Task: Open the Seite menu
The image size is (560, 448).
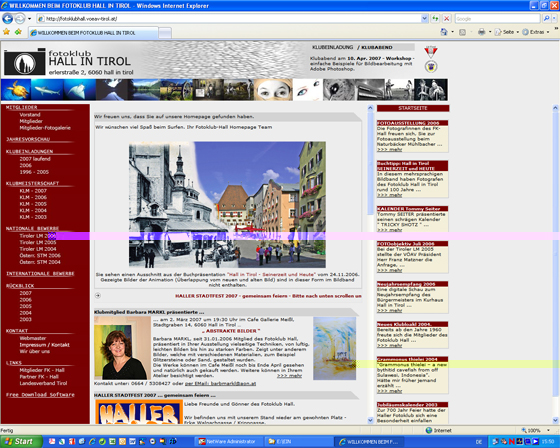Action: (x=507, y=32)
